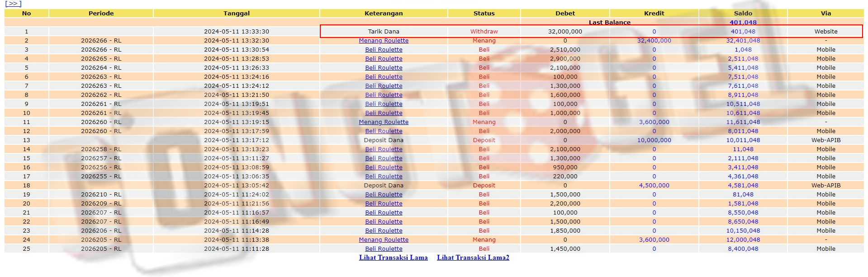Viewport: 868px width, 277px height.
Task: Click the Saldo column header
Action: tap(743, 13)
